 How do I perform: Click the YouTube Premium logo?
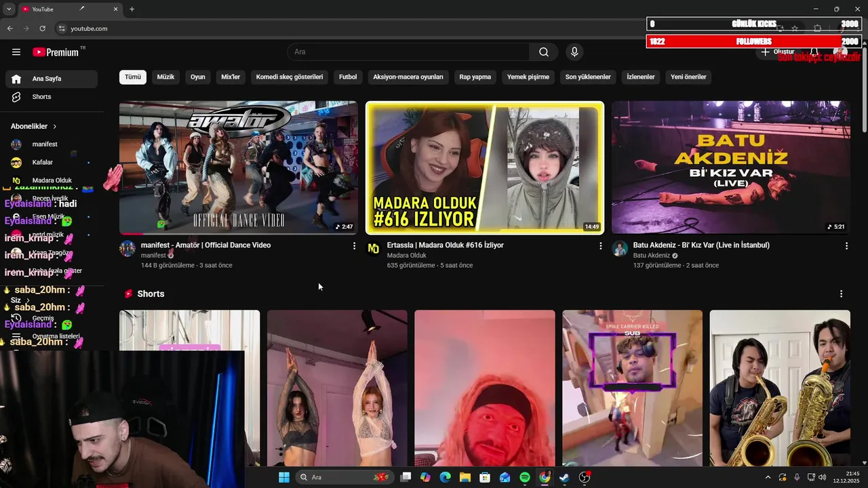tap(56, 52)
